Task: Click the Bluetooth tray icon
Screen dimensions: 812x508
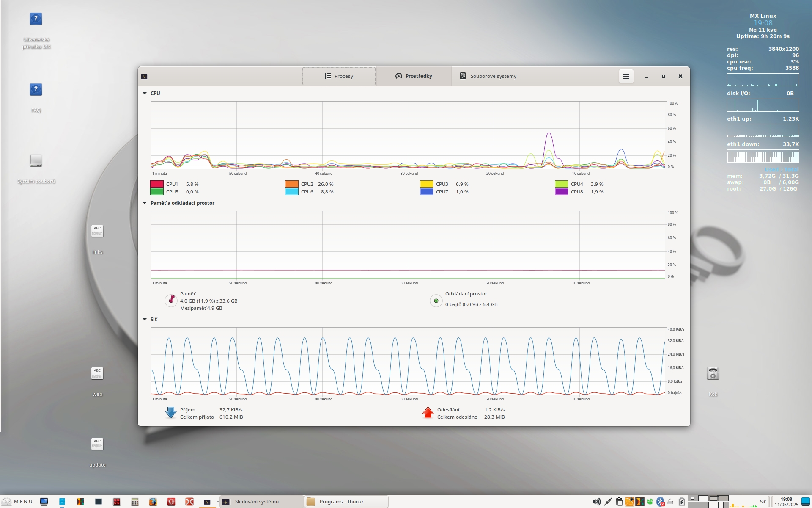Action: [x=660, y=502]
